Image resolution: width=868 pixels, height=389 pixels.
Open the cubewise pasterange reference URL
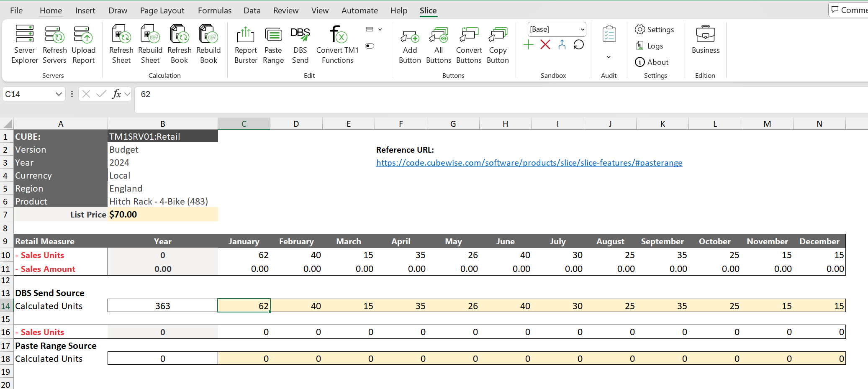(x=529, y=163)
